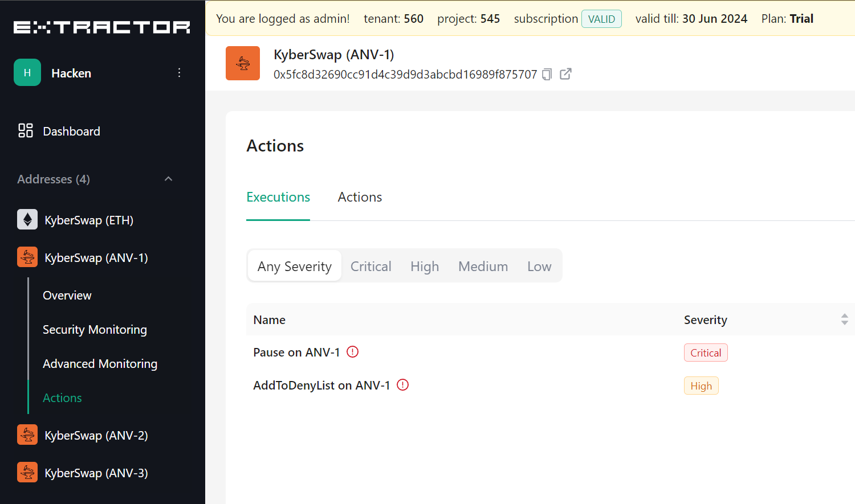Open the Hacken three-dot menu
Screen dimensions: 855x504
click(179, 72)
